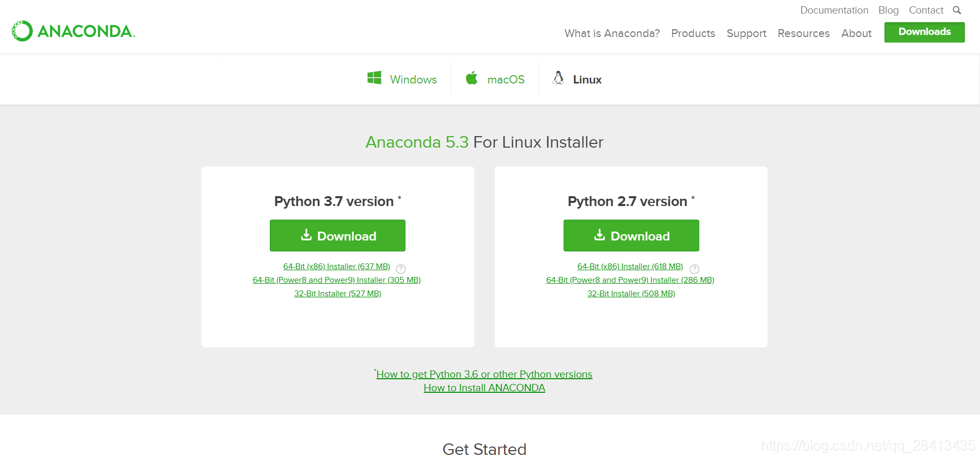Screen dimensions: 980x458
Task: Switch to the macOS tab
Action: pos(495,79)
